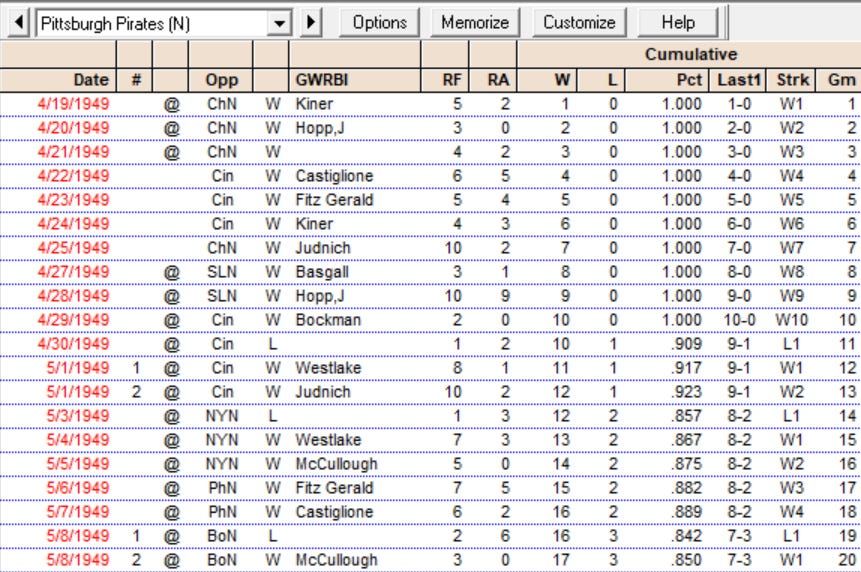Screen dimensions: 861x572
Task: Select the 4/29/1949 date cell
Action: 73,319
